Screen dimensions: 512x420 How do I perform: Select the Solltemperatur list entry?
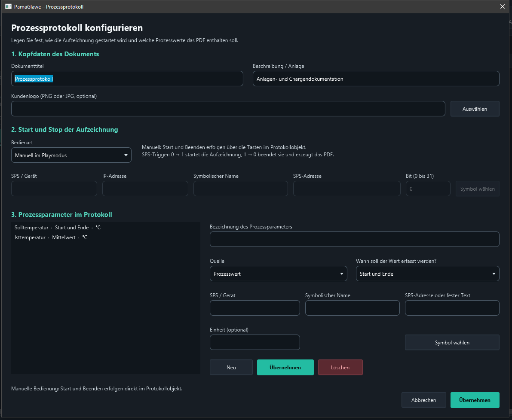point(105,228)
